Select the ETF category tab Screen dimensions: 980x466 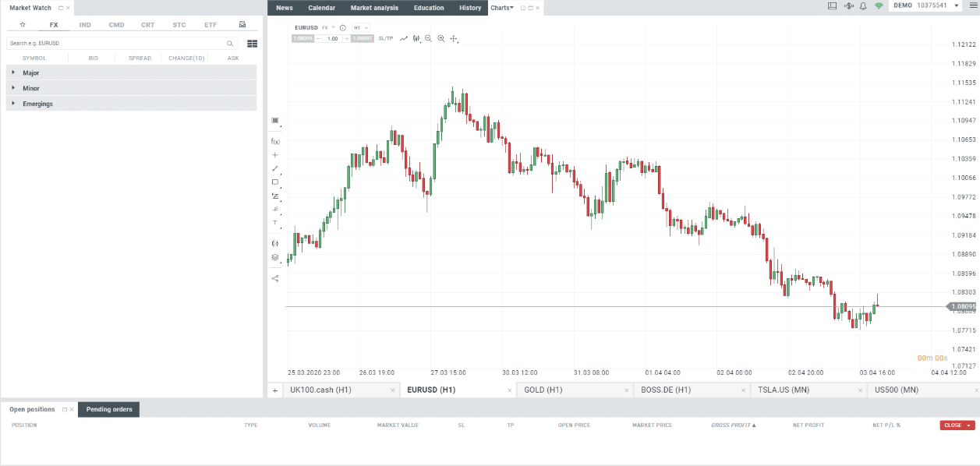pyautogui.click(x=211, y=25)
